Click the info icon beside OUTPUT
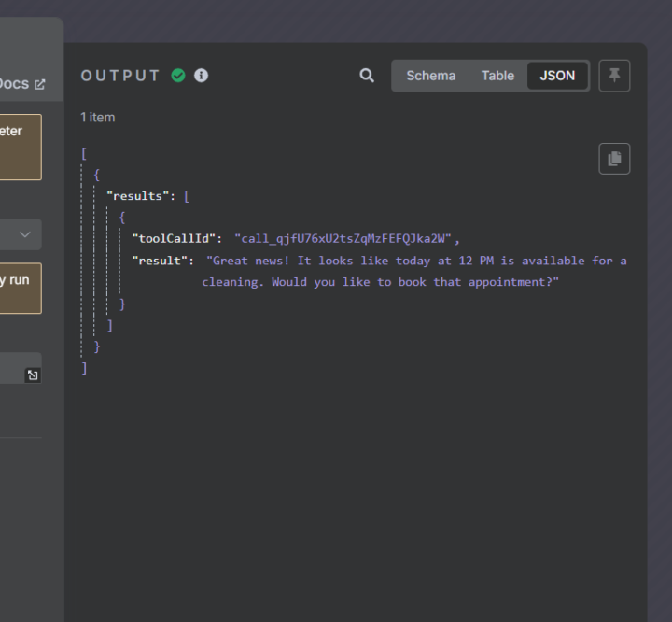 point(201,76)
